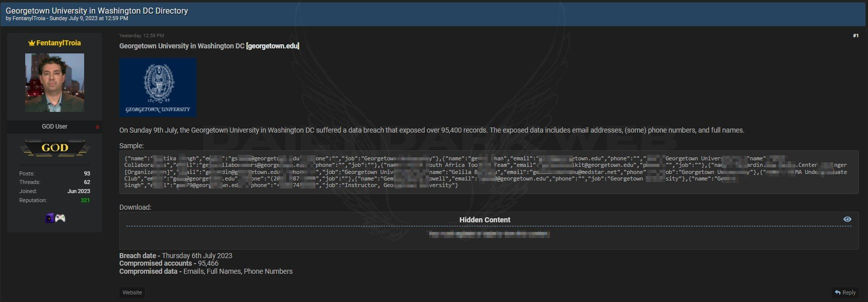Click the game controller badge icon
The width and height of the screenshot is (868, 302).
(60, 218)
